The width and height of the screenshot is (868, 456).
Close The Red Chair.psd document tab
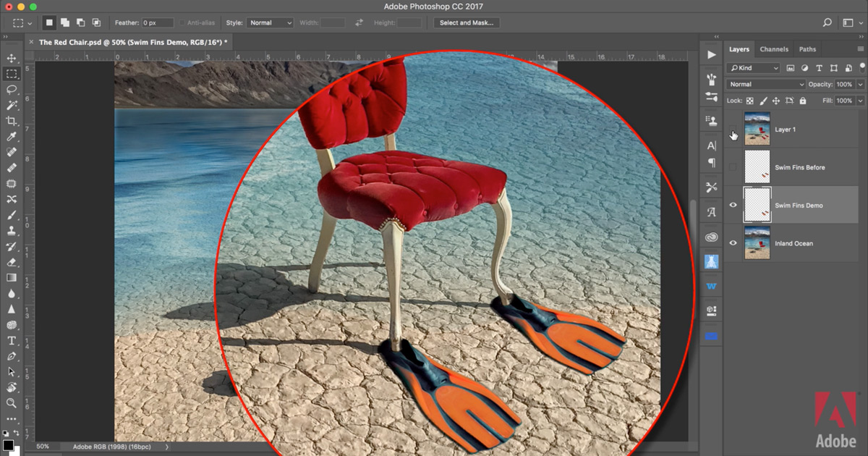pyautogui.click(x=30, y=42)
